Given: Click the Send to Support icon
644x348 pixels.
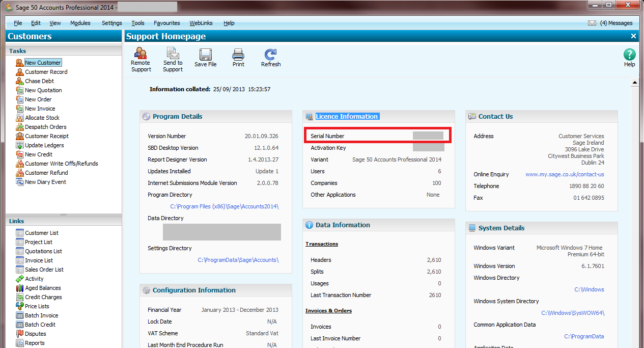Looking at the screenshot, I should 173,53.
